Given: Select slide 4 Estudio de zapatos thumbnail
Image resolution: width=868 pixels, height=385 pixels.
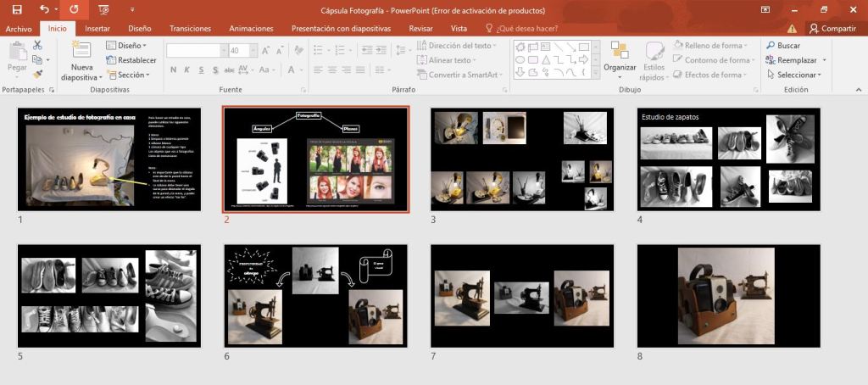Looking at the screenshot, I should [x=728, y=159].
